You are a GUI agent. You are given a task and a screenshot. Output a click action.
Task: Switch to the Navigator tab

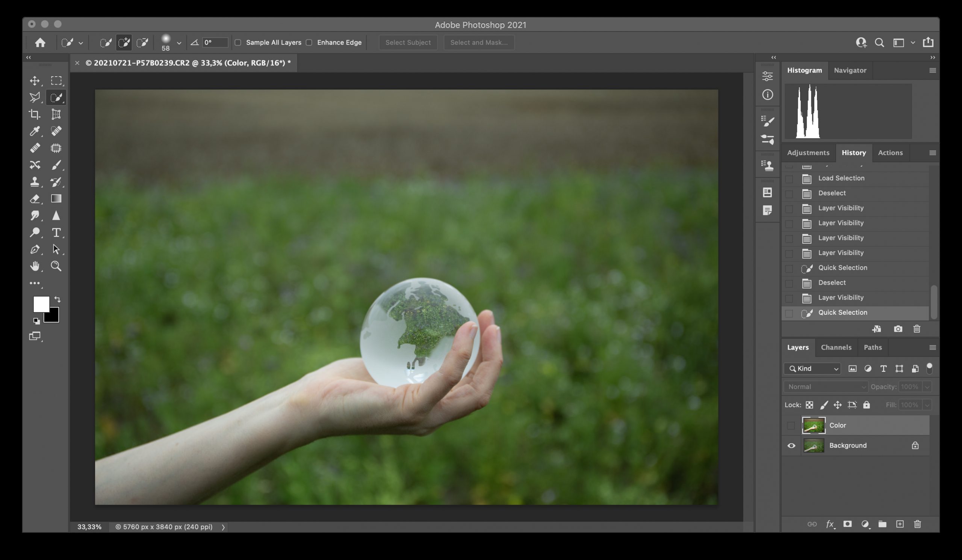(850, 70)
